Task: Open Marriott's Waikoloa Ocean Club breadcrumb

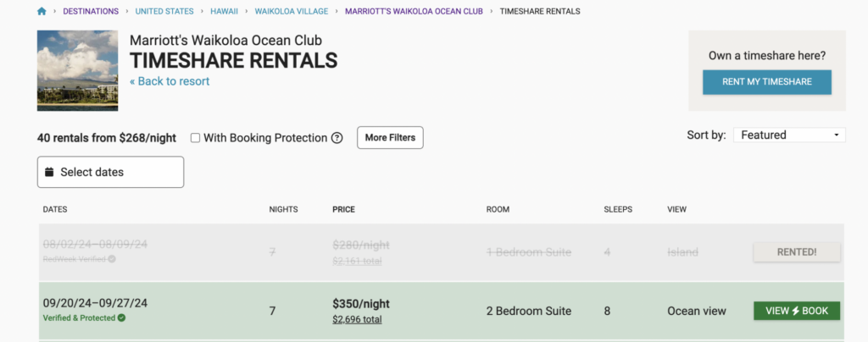Action: [x=414, y=12]
